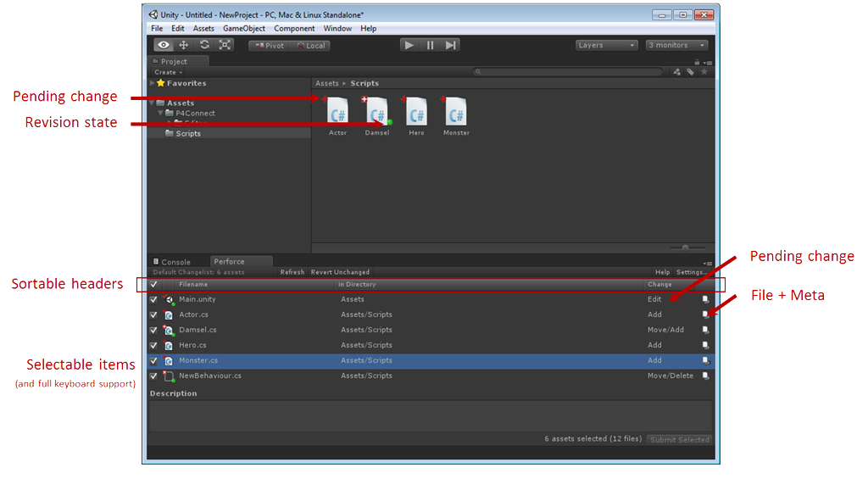Click the NewBehaviour.cs deleted file icon
The height and width of the screenshot is (484, 868).
169,376
